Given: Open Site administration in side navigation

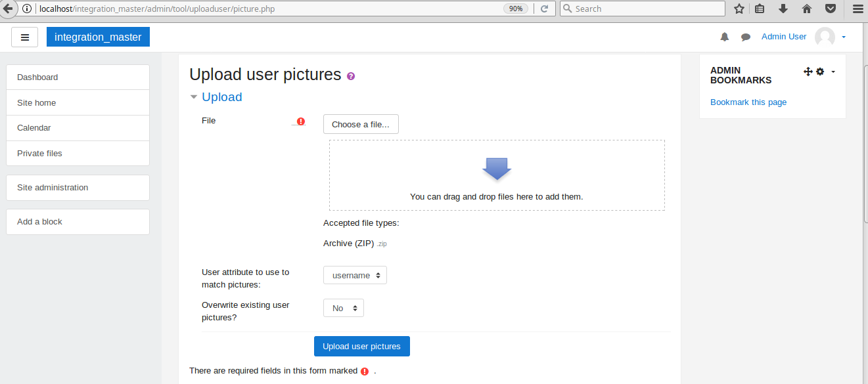Looking at the screenshot, I should (x=78, y=188).
